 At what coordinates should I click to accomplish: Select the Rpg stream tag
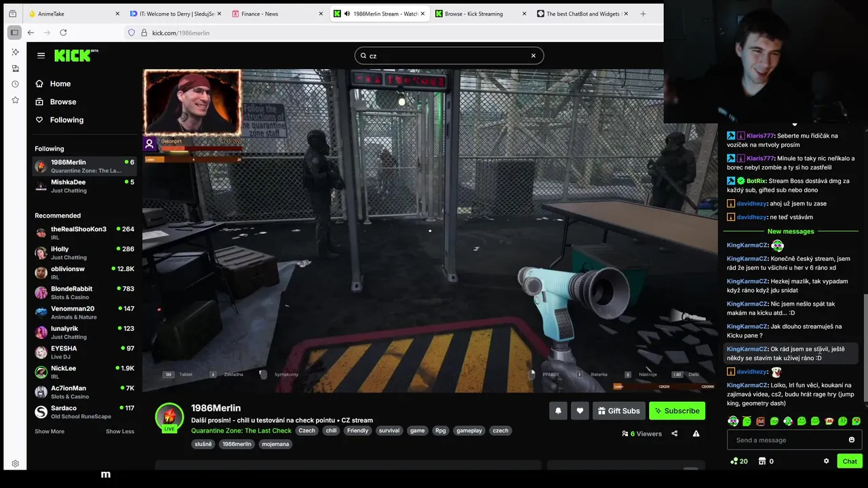(441, 430)
